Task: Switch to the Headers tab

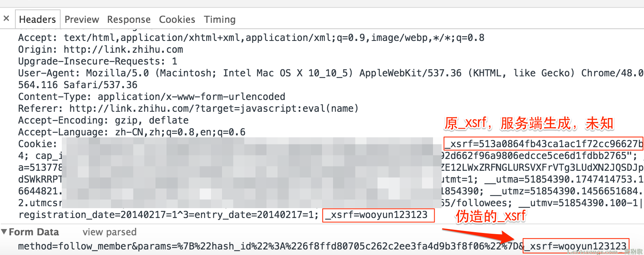Action: [37, 20]
